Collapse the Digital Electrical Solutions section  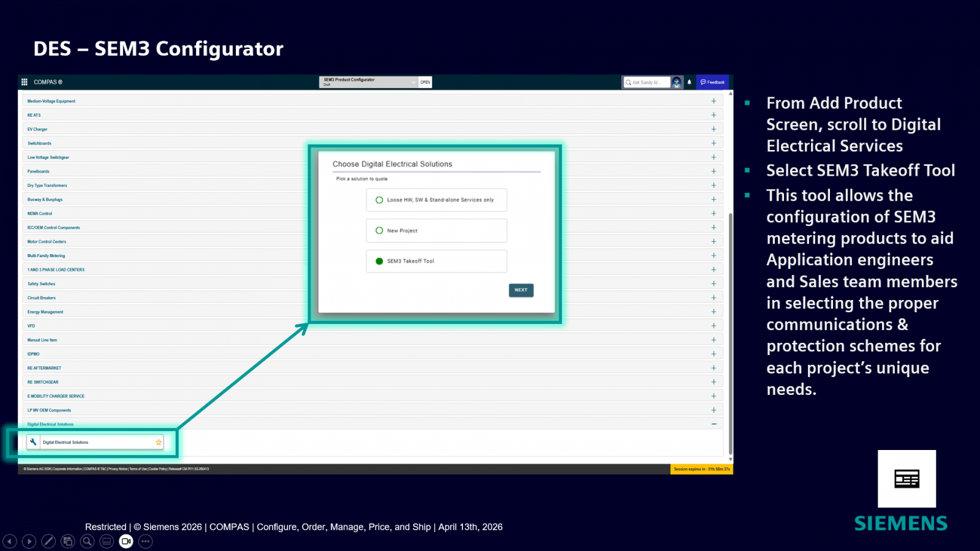pyautogui.click(x=714, y=424)
